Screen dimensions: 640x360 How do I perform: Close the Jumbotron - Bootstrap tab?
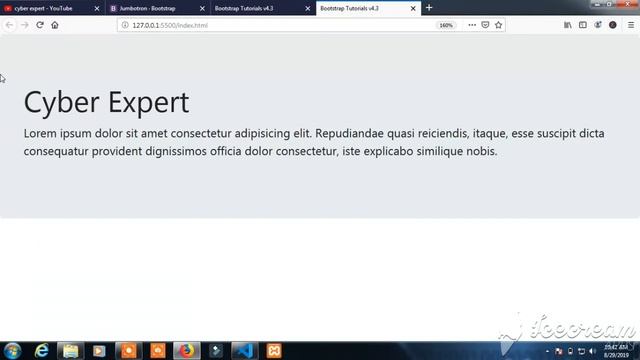click(x=202, y=8)
